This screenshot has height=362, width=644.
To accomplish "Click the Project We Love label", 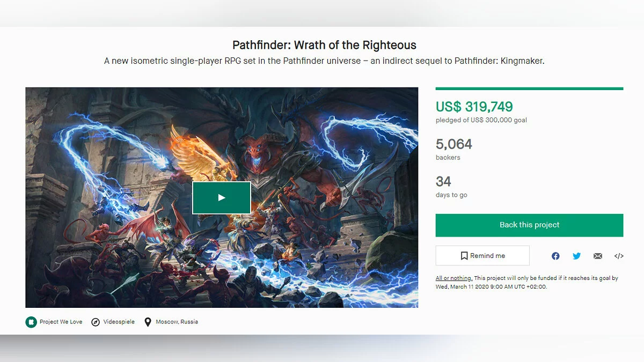I will 61,322.
